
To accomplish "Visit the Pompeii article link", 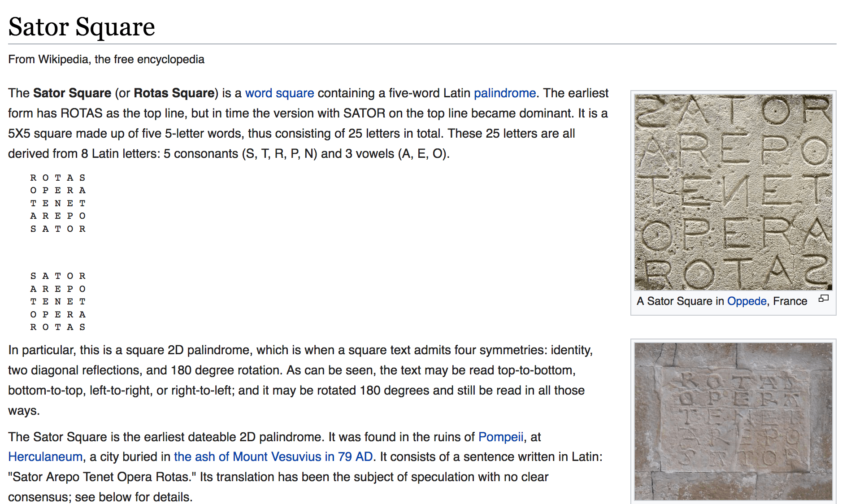I will click(x=500, y=437).
